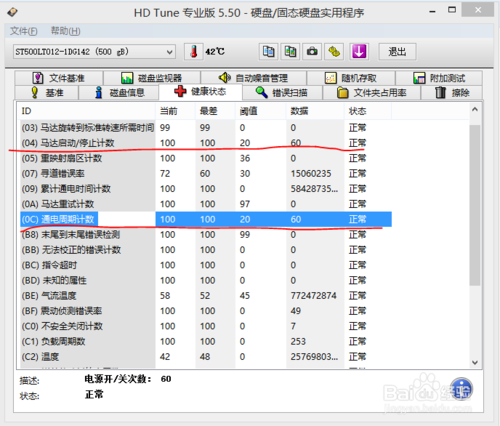Select the (C2) 温度 row
Screen dimensions: 500x426
point(206,357)
